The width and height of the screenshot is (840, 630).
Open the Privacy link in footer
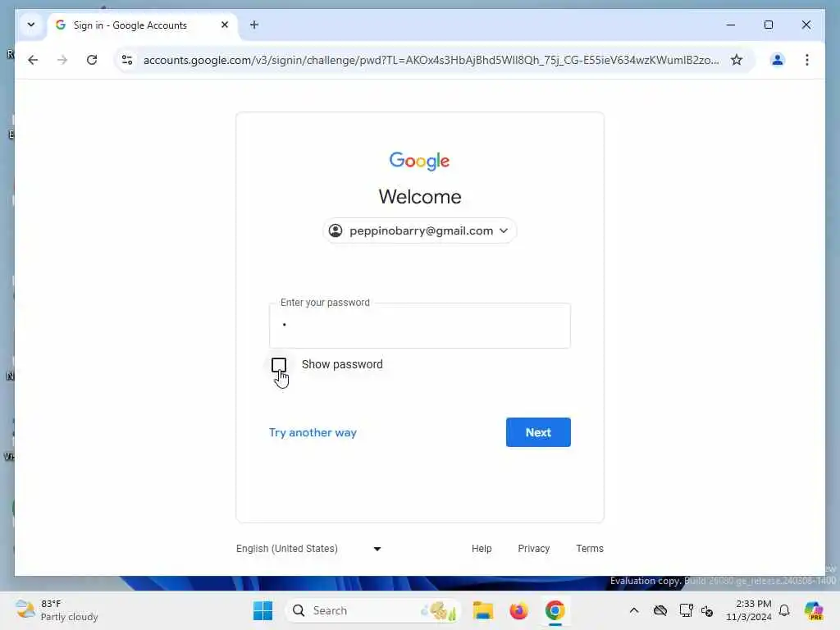[x=533, y=549]
